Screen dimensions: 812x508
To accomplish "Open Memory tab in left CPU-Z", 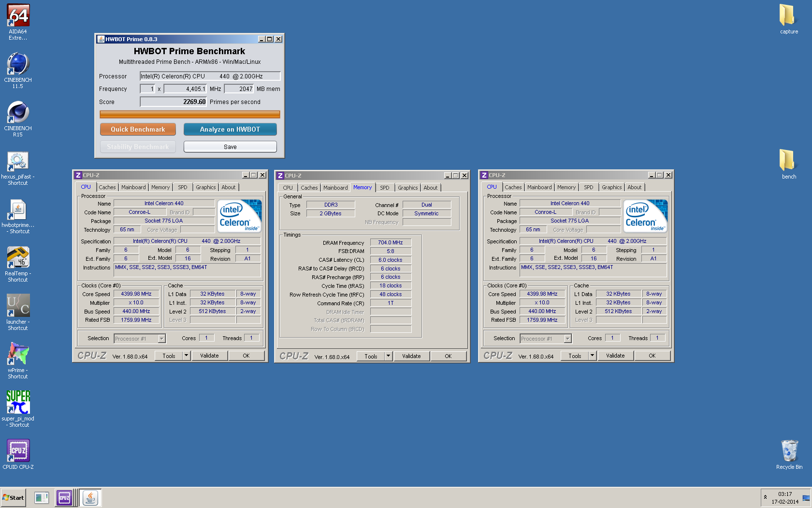I will point(160,187).
